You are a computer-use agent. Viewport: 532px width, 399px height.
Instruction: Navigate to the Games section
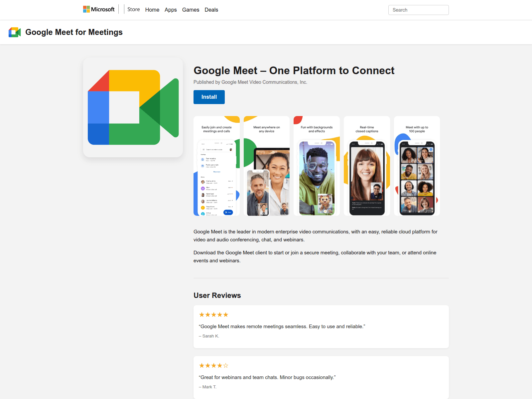click(x=191, y=10)
